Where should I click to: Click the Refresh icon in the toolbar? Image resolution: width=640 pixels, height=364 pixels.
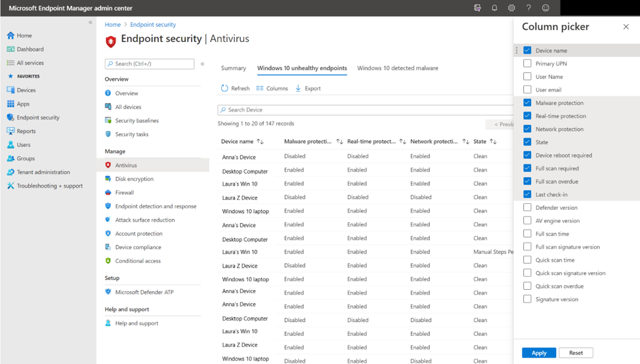coord(224,88)
